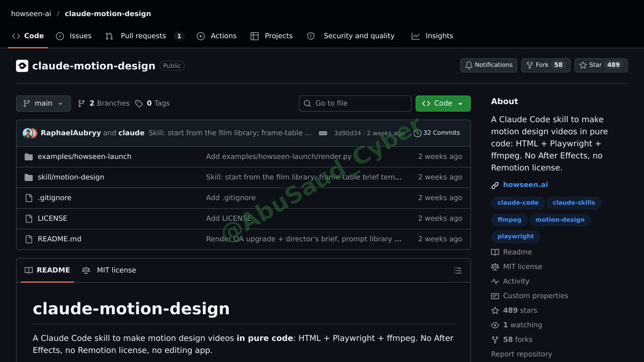The image size is (644, 362).
Task: Click the star icon beside 489 stars
Action: 495,311
